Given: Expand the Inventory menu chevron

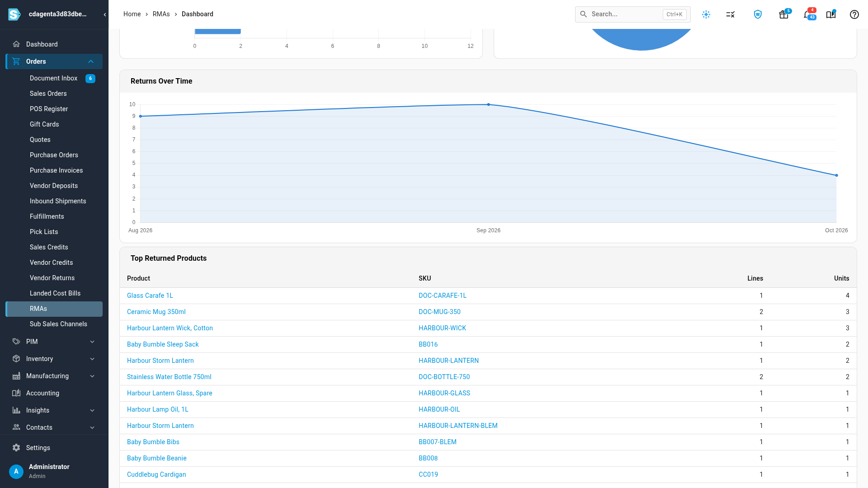Looking at the screenshot, I should click(x=92, y=359).
